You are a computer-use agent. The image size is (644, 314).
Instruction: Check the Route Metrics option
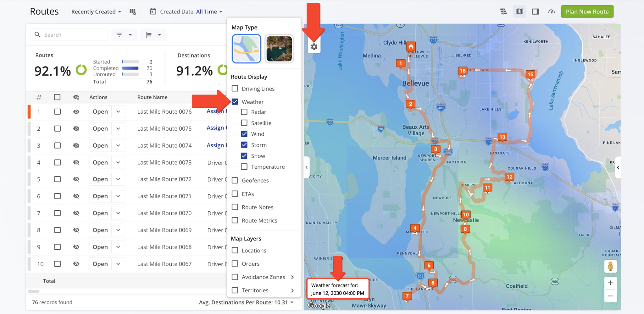click(235, 220)
